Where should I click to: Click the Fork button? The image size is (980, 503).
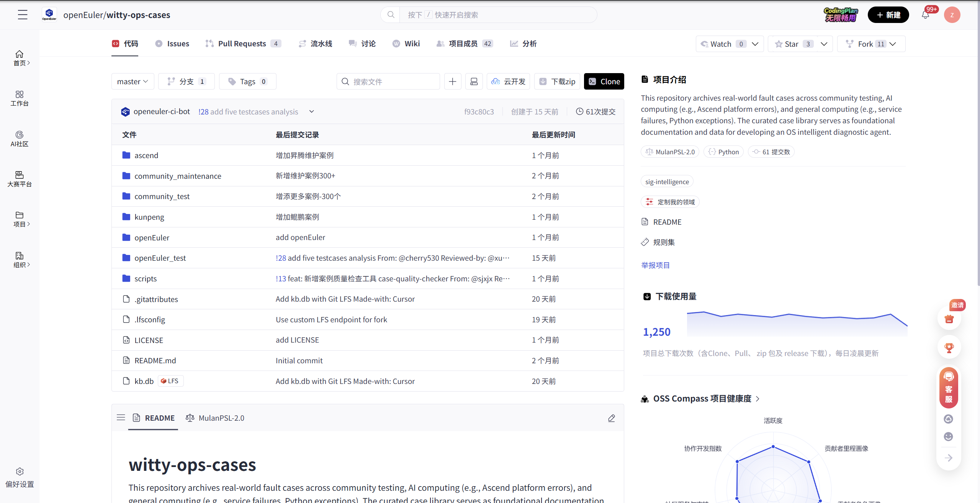[x=866, y=44]
